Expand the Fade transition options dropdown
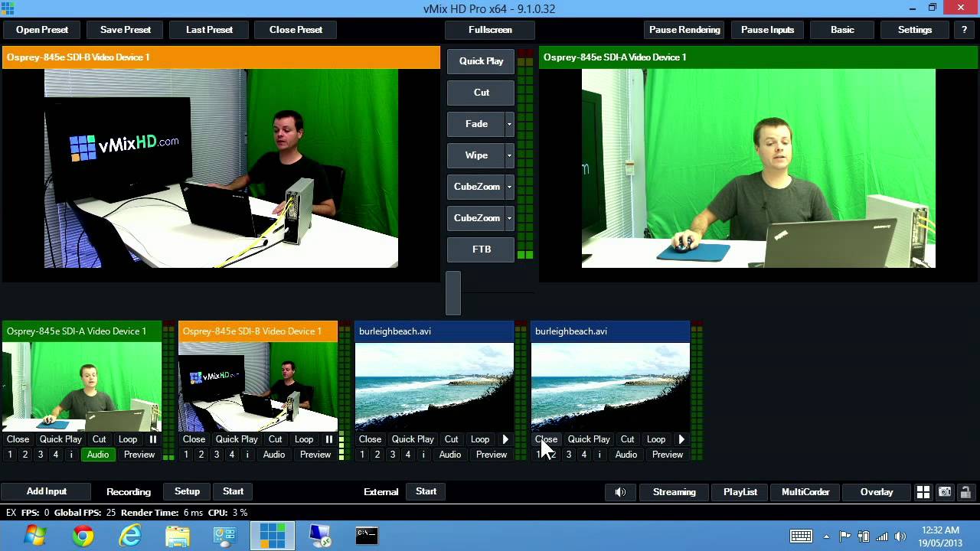980x551 pixels. point(509,124)
